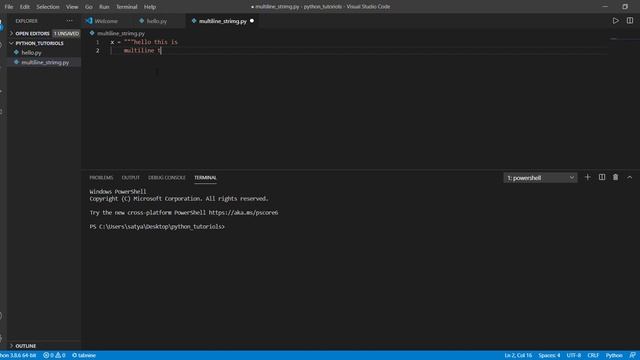The width and height of the screenshot is (640, 360).
Task: Click code line 1 in the editor
Action: pos(144,42)
